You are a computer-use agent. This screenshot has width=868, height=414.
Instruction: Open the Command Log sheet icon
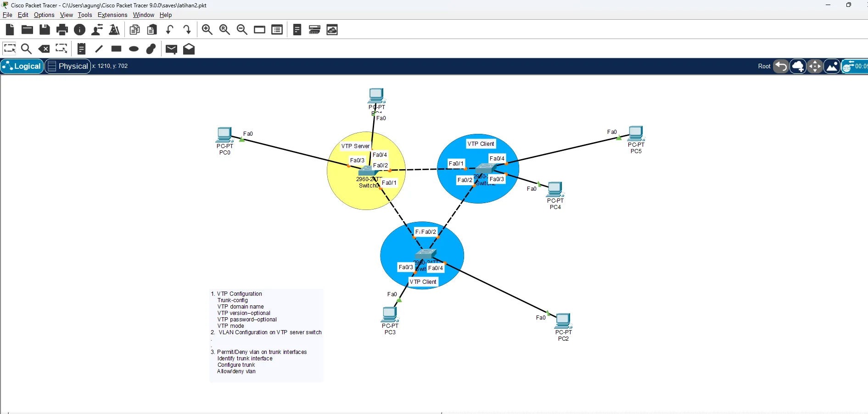[297, 30]
